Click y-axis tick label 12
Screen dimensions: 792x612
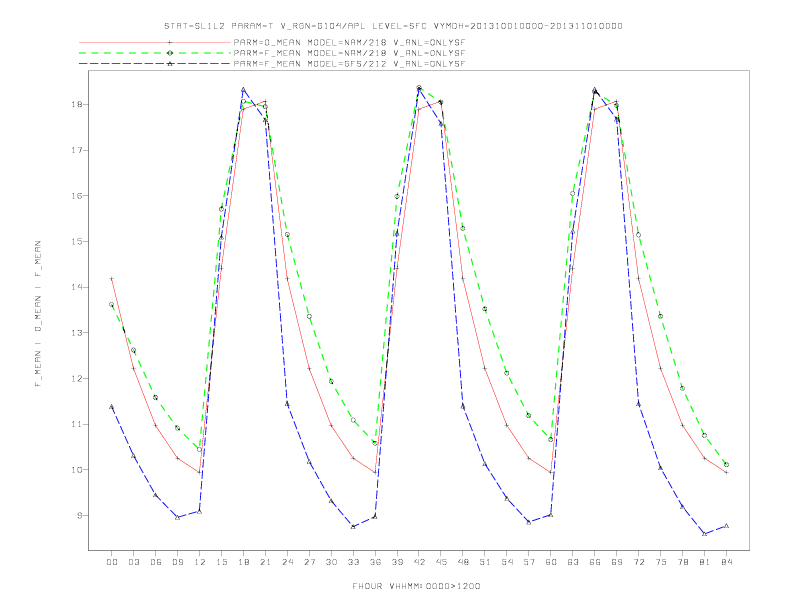click(78, 378)
